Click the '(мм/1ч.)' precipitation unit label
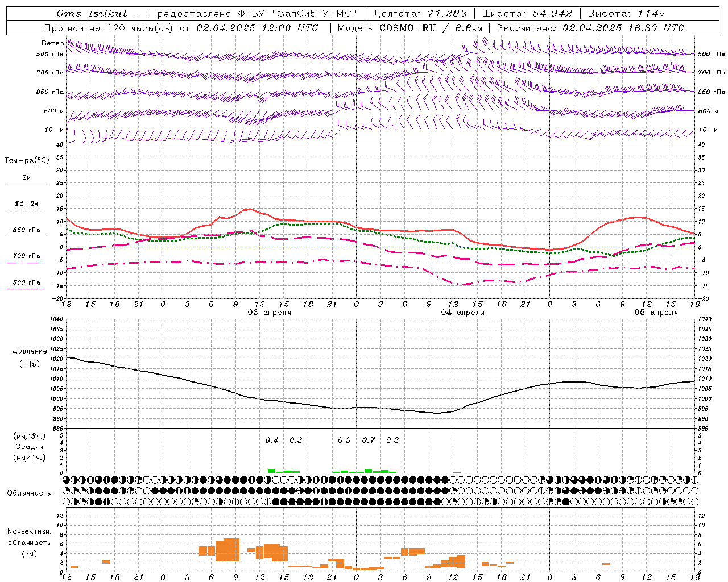Viewport: 728px width, 582px height. pos(30,458)
